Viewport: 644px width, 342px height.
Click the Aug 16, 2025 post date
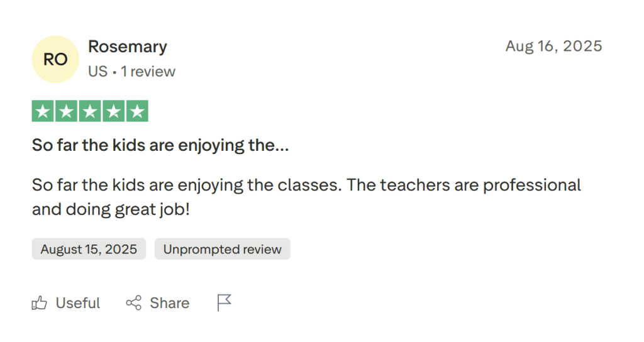pos(553,46)
